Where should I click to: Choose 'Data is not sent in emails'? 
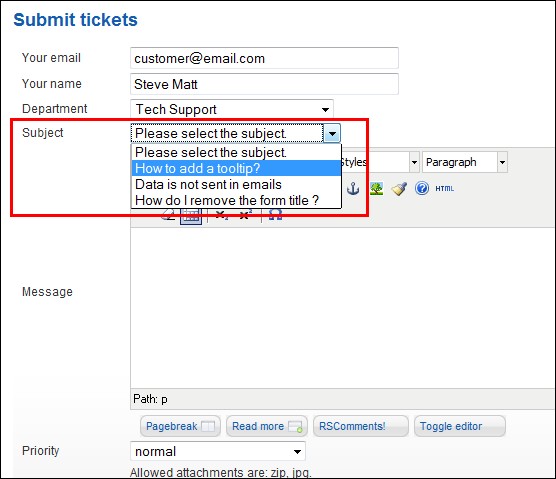236,184
